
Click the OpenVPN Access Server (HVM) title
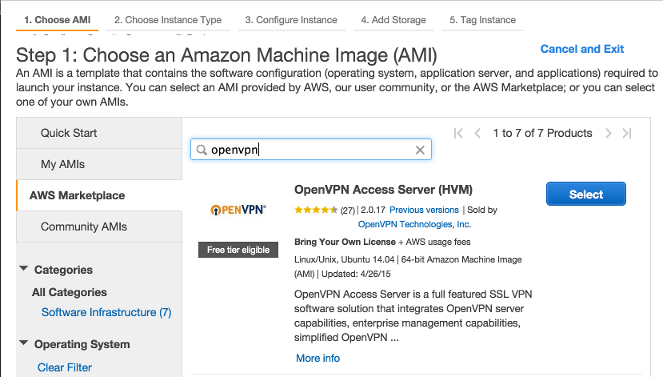383,189
